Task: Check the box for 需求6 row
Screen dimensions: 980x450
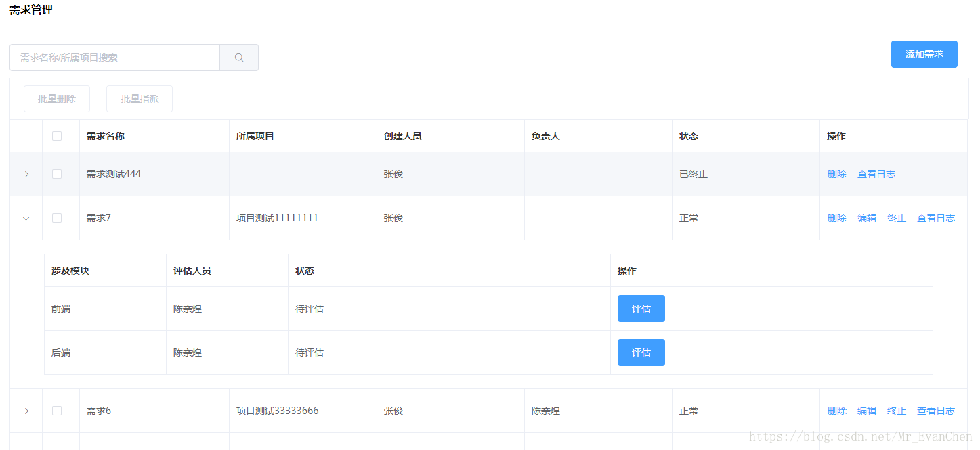Action: 57,411
